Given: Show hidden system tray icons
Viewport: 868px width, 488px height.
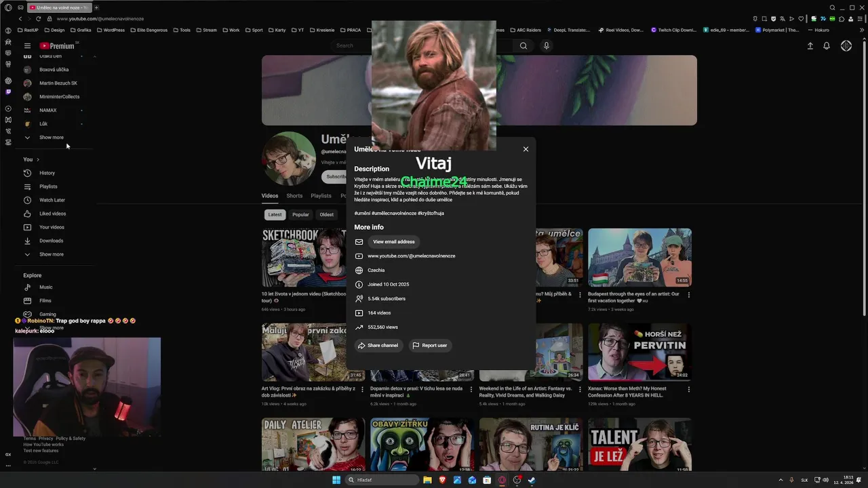Looking at the screenshot, I should click(780, 480).
